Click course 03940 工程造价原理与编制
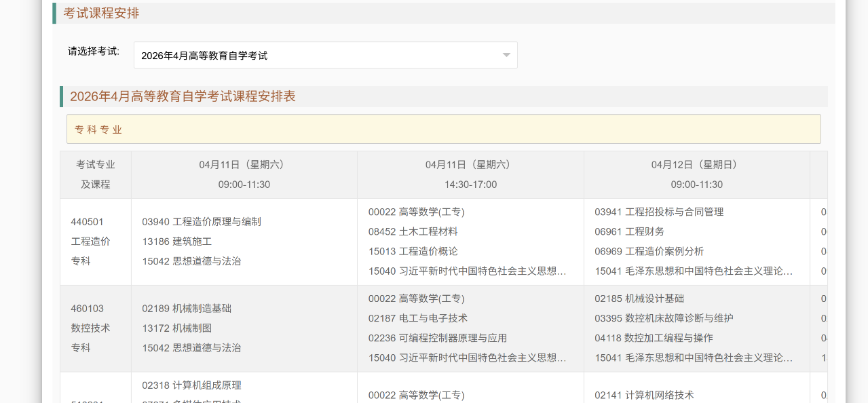 [202, 222]
